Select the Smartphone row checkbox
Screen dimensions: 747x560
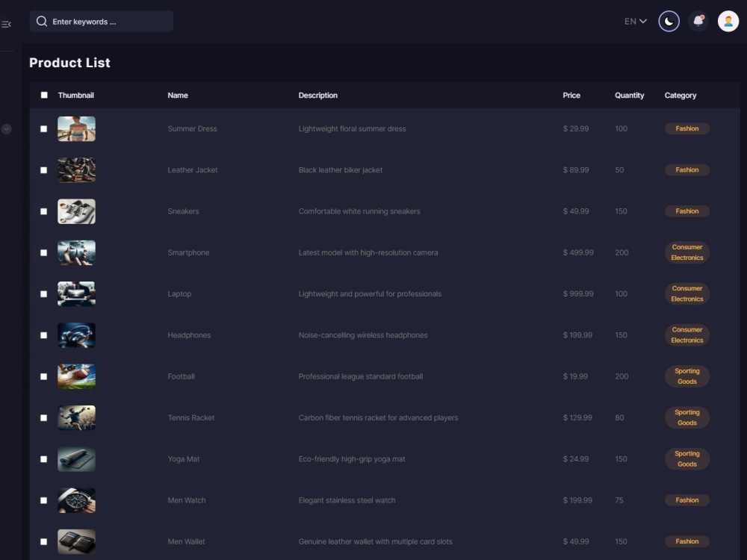click(44, 253)
